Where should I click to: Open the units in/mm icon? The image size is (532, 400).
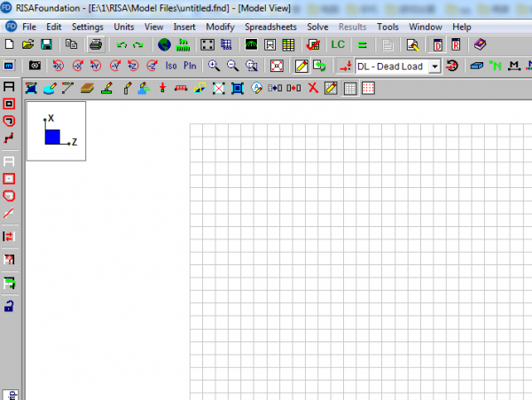point(183,44)
